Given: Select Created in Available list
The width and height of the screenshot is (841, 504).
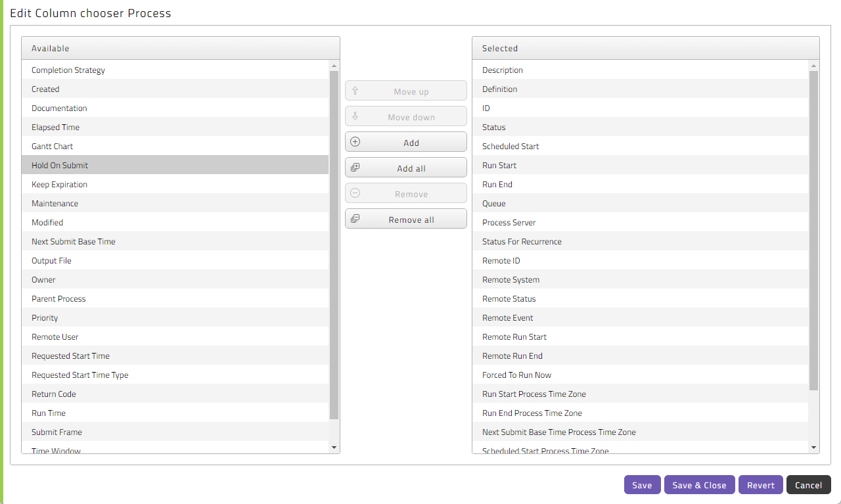Looking at the screenshot, I should click(x=175, y=89).
